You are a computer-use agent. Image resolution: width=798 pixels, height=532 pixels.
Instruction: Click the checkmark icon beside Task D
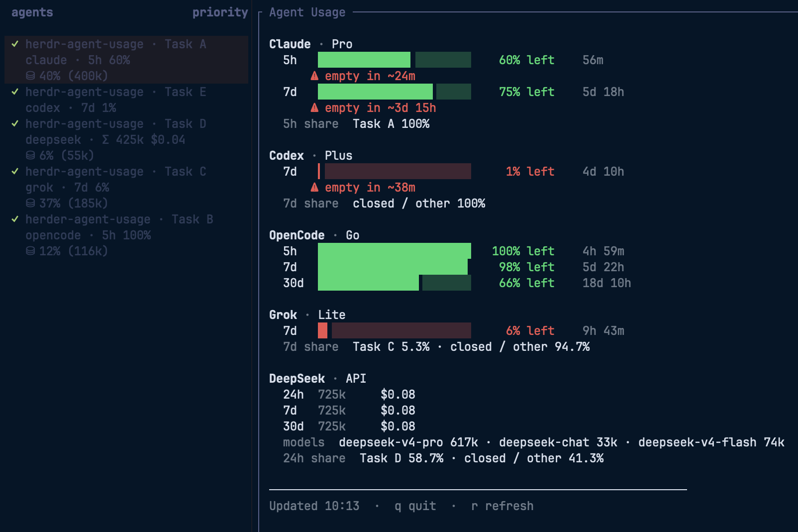coord(15,123)
